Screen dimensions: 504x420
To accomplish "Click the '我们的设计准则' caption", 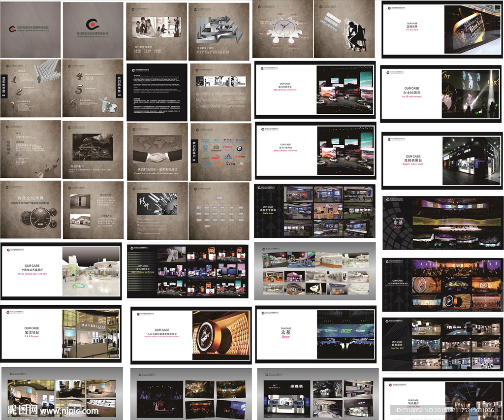I will [x=205, y=48].
